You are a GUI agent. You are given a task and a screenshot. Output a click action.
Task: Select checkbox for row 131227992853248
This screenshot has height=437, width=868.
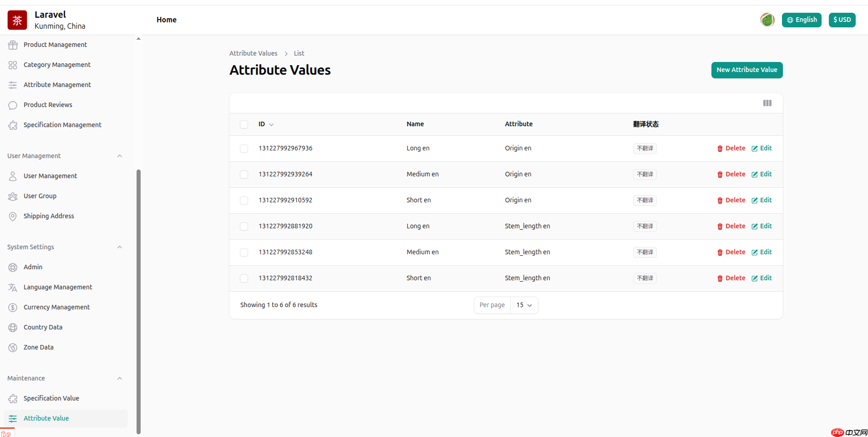tap(244, 252)
